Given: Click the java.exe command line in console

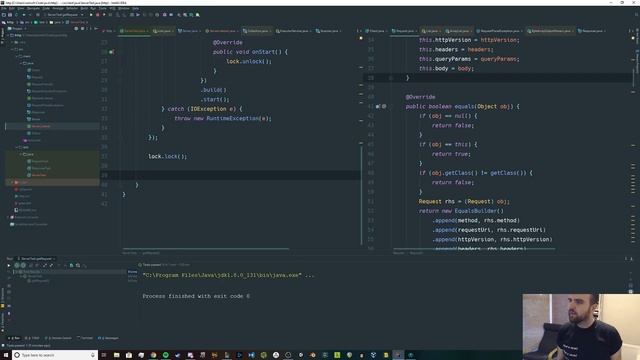Looking at the screenshot, I should [228, 275].
